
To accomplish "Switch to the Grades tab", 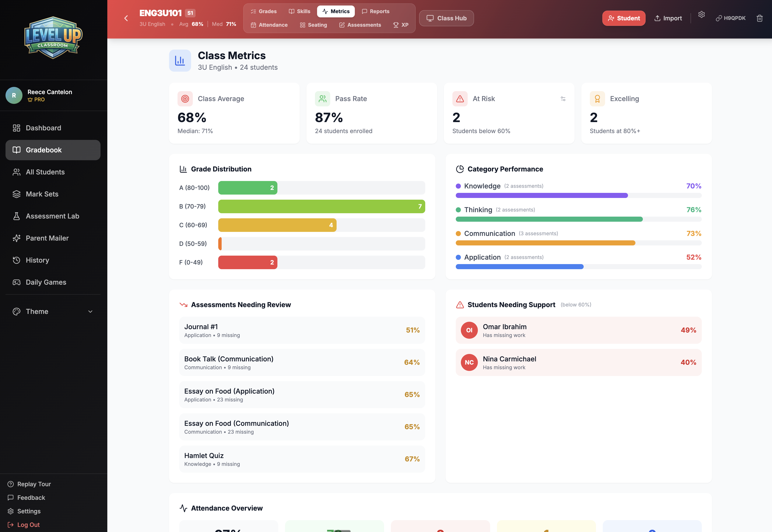I will coord(263,11).
